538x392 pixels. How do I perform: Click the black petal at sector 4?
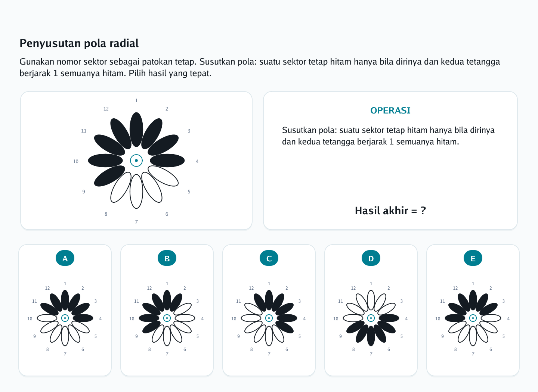[167, 161]
